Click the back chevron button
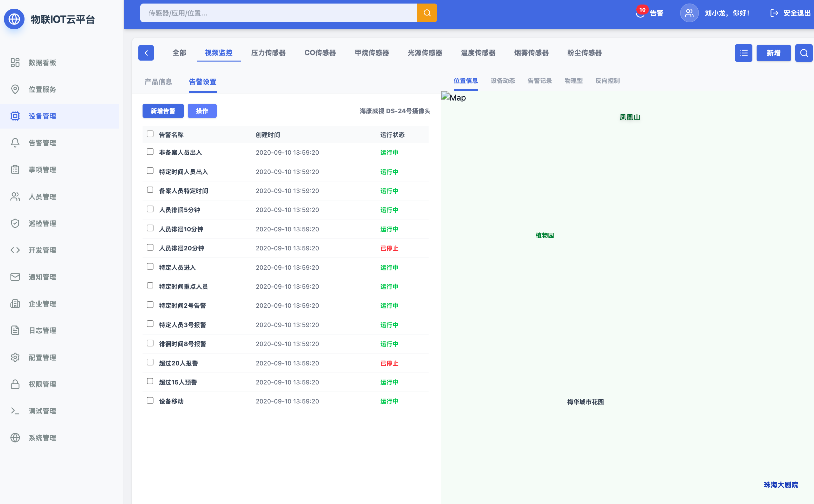This screenshot has width=814, height=504. [146, 53]
